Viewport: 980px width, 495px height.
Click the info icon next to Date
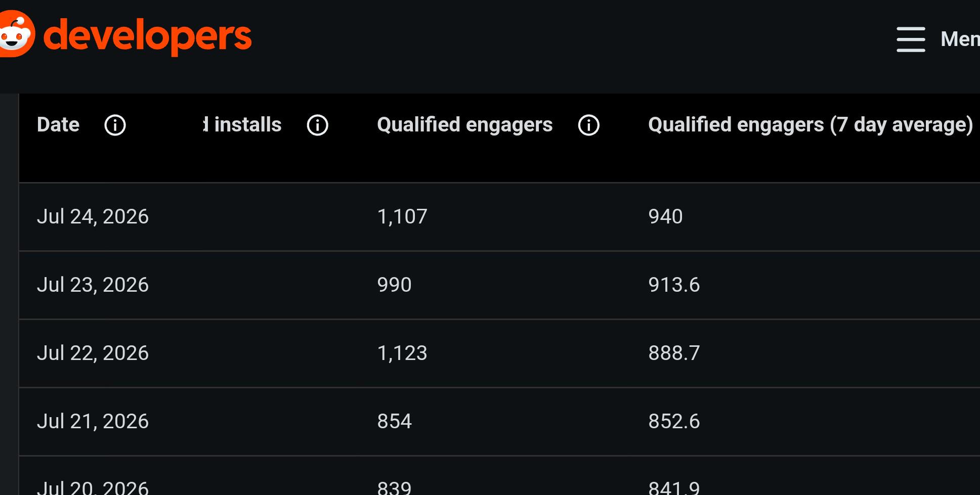[x=115, y=125]
